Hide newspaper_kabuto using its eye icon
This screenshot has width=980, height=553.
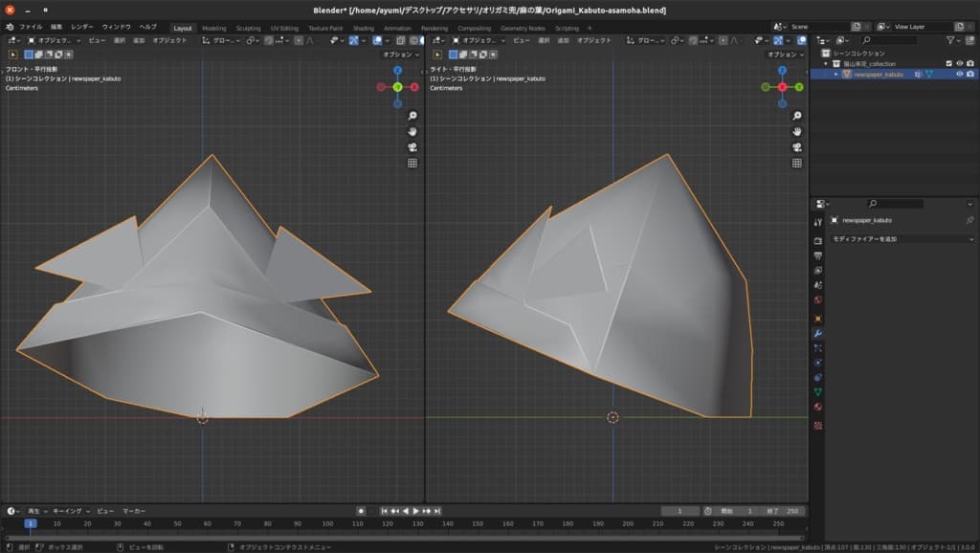click(x=959, y=74)
